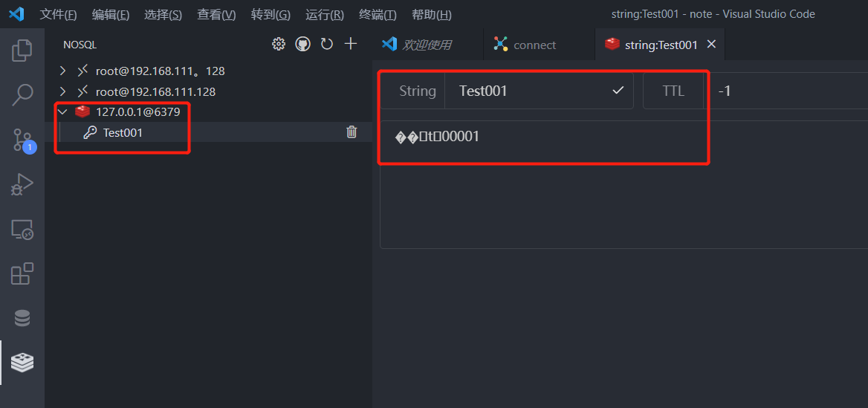Screen dimensions: 868x408
Task: Open the 运行(R) menu
Action: coord(325,14)
